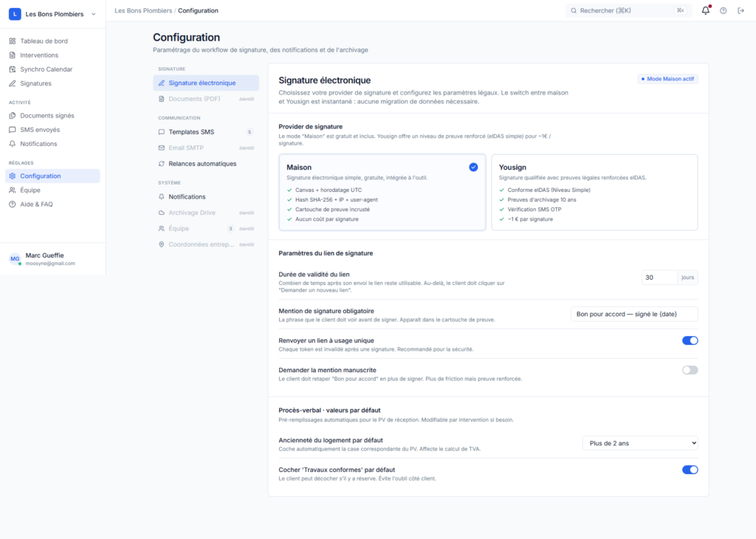Image resolution: width=756 pixels, height=539 pixels.
Task: Click the Rechercher search box
Action: click(x=628, y=10)
